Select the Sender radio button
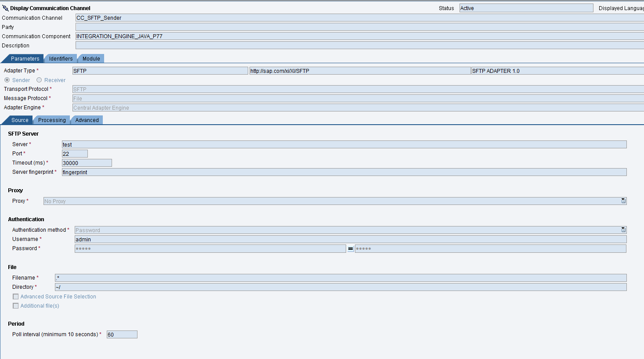The image size is (644, 359). click(x=7, y=80)
